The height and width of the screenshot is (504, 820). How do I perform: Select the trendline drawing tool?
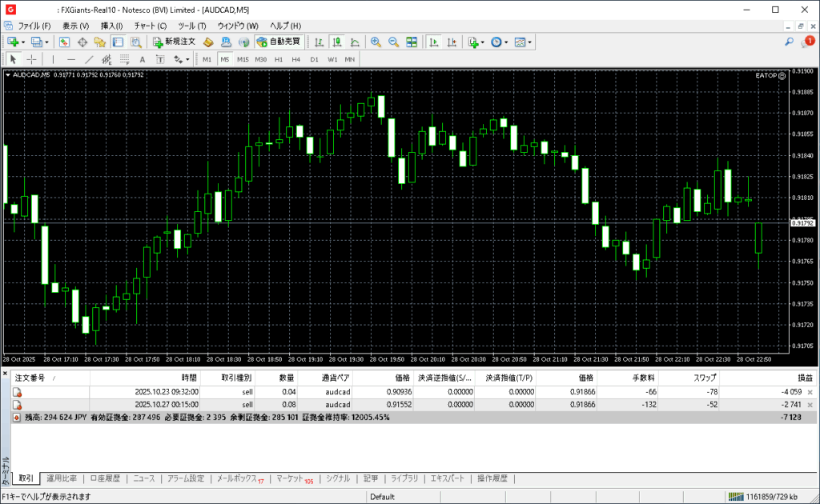tap(89, 59)
